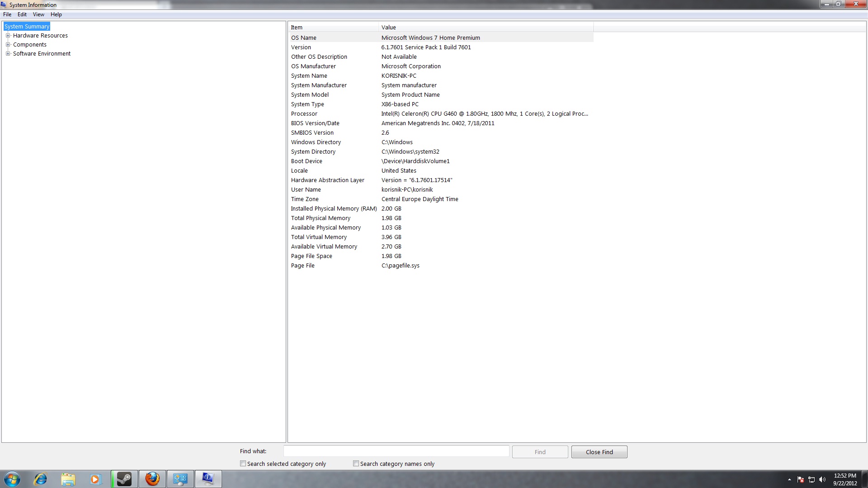Select the Hardware Resources label

click(40, 36)
